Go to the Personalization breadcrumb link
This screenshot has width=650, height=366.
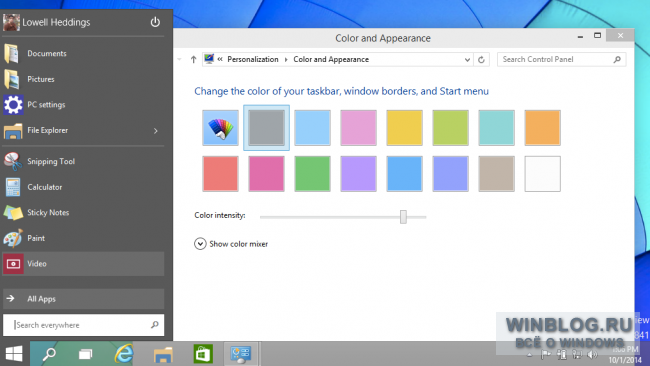pyautogui.click(x=253, y=59)
